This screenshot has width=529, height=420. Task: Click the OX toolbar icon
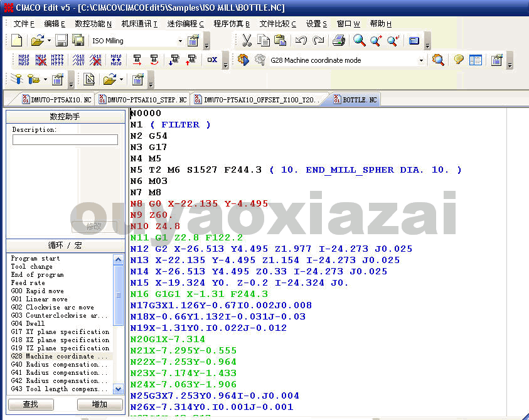[x=212, y=60]
